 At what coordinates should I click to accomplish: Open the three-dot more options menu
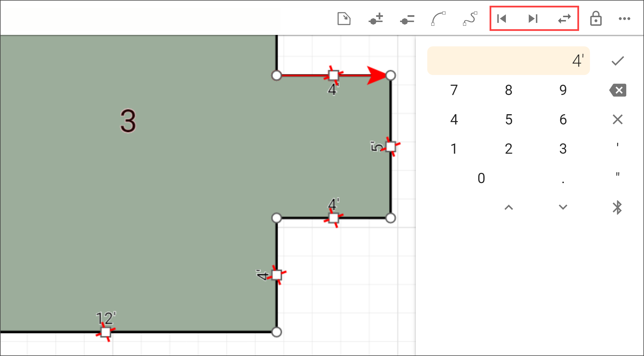click(624, 19)
